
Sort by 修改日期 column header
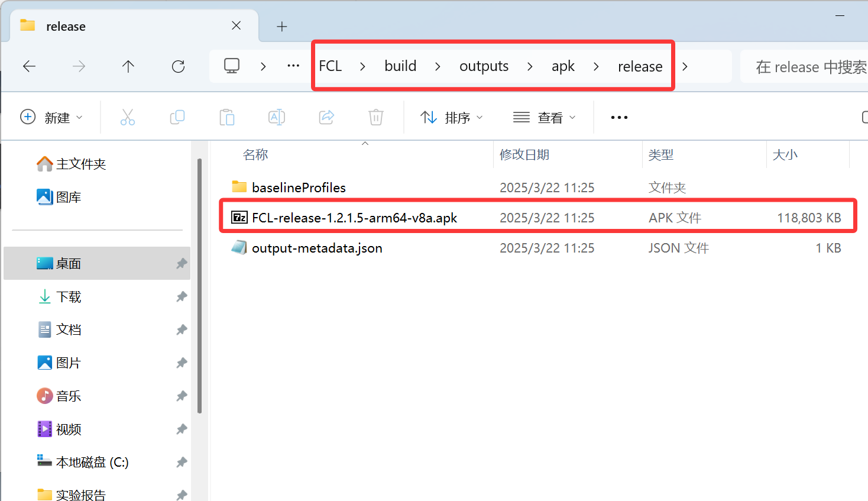point(524,155)
